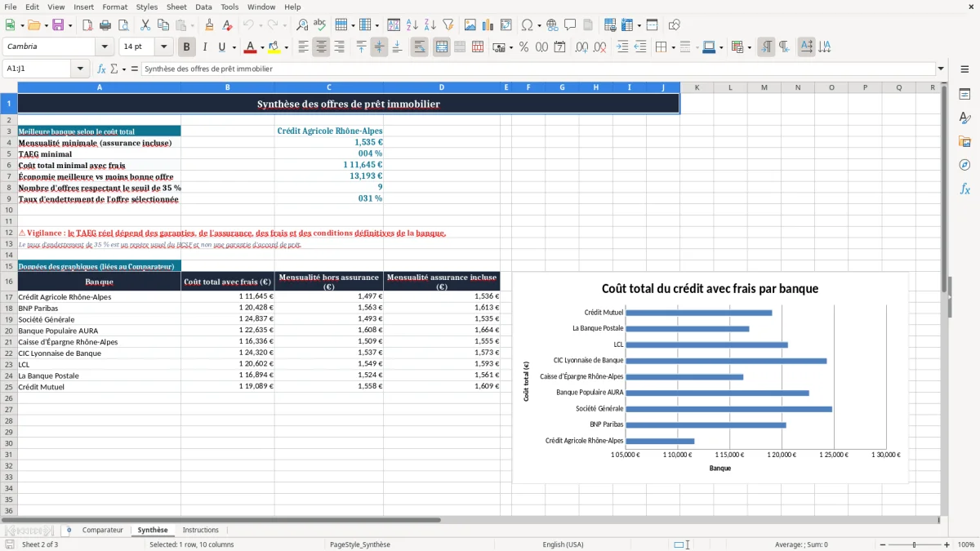The image size is (980, 551).
Task: Click the AutoFilter funnel icon
Action: click(448, 25)
